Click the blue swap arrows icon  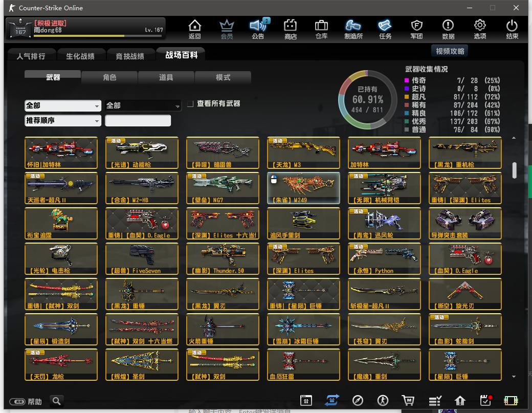pos(332,400)
